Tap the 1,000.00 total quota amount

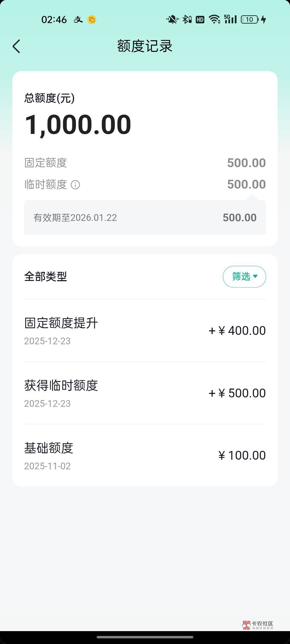(78, 125)
